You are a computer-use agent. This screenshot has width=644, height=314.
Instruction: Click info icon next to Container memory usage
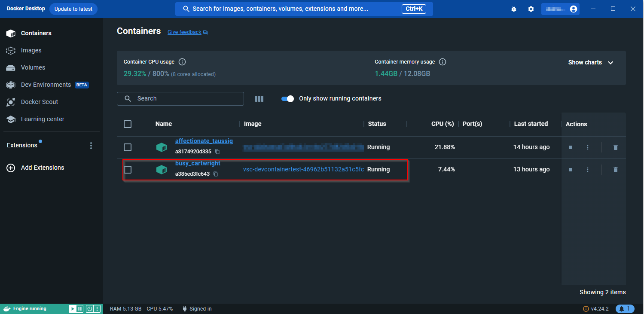click(443, 62)
